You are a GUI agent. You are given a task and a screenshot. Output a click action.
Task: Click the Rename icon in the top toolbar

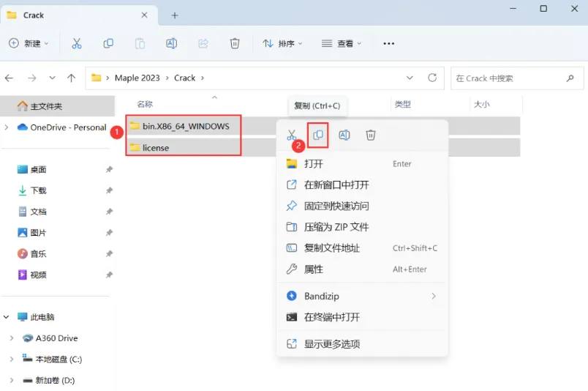pyautogui.click(x=171, y=44)
